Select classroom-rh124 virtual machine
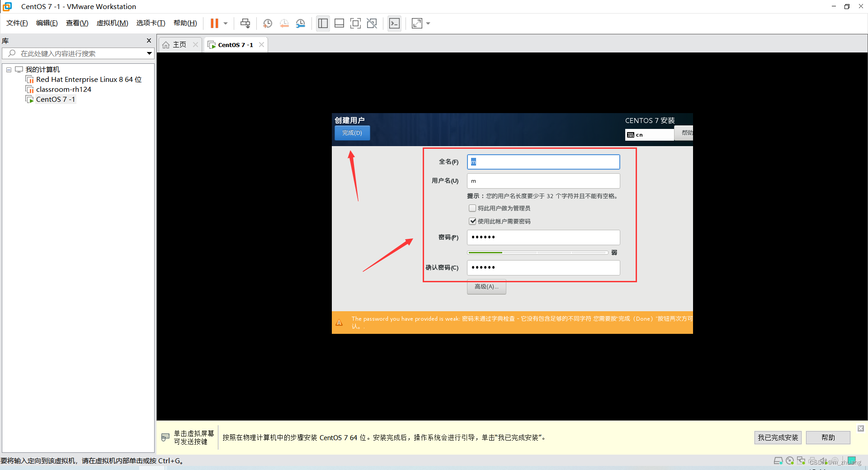Image resolution: width=868 pixels, height=470 pixels. (x=64, y=90)
